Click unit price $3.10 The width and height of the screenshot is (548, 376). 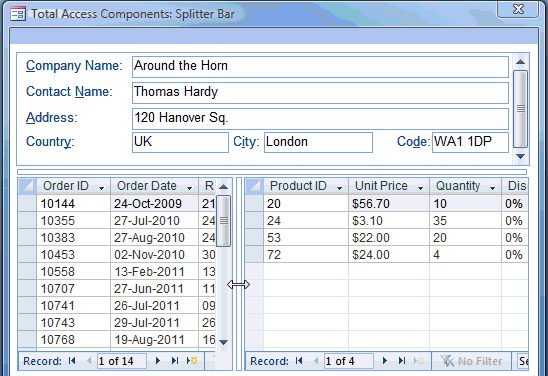click(389, 221)
